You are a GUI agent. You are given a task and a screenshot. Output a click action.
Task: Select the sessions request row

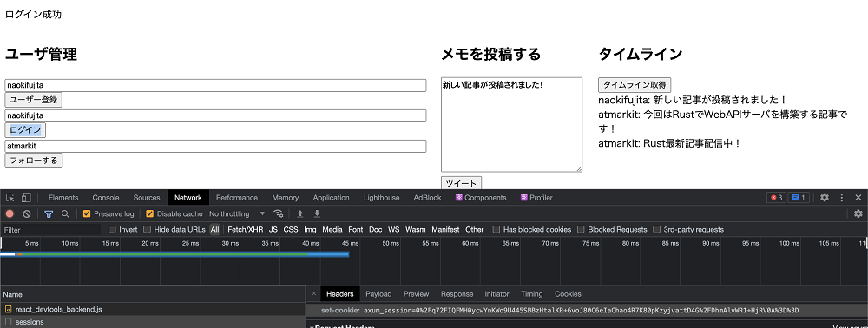pyautogui.click(x=153, y=322)
